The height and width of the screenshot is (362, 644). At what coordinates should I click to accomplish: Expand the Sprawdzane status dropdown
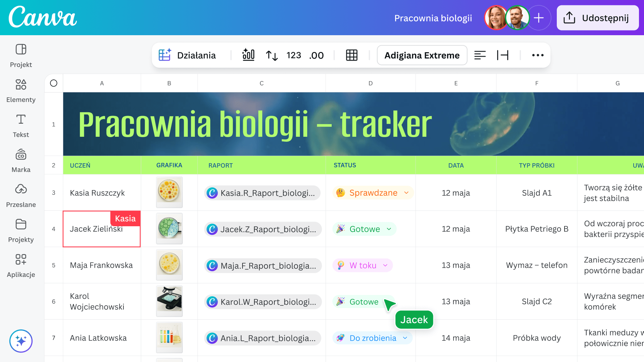(x=406, y=193)
